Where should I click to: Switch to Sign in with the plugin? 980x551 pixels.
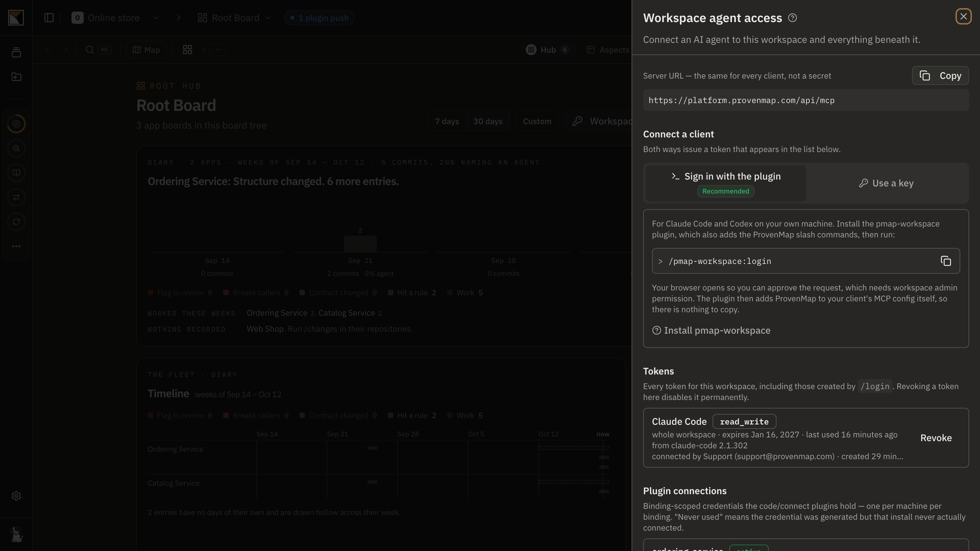[726, 183]
